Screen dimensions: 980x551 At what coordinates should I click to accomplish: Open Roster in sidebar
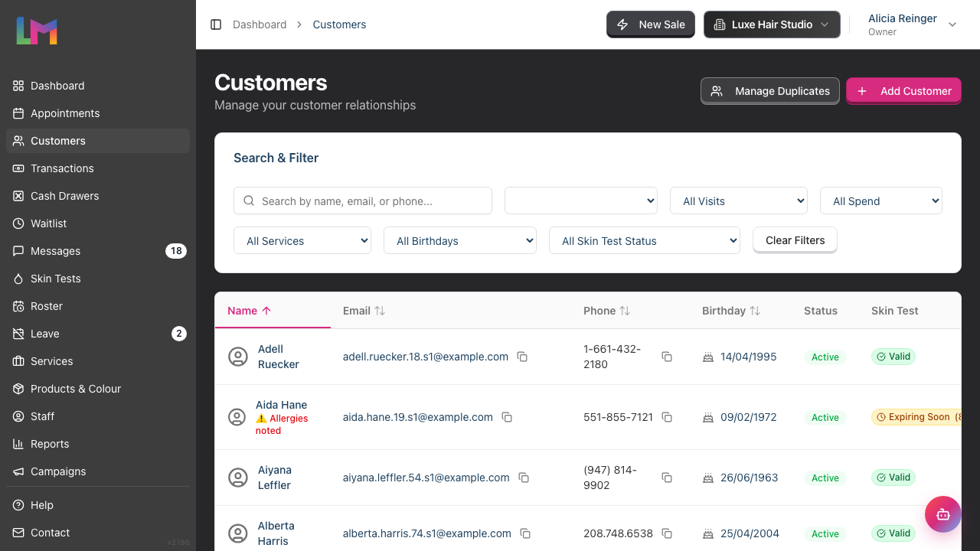(x=98, y=306)
